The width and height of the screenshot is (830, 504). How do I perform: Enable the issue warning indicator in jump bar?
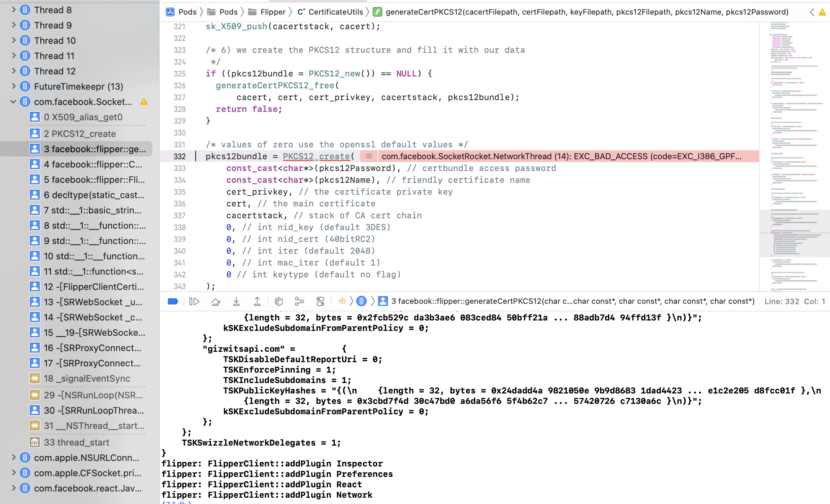822,11
